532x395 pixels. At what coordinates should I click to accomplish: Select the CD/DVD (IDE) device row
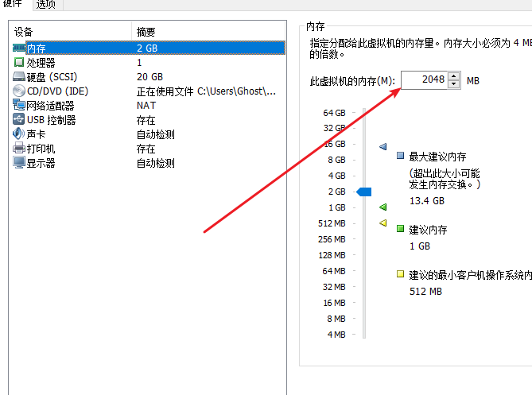tap(149, 91)
